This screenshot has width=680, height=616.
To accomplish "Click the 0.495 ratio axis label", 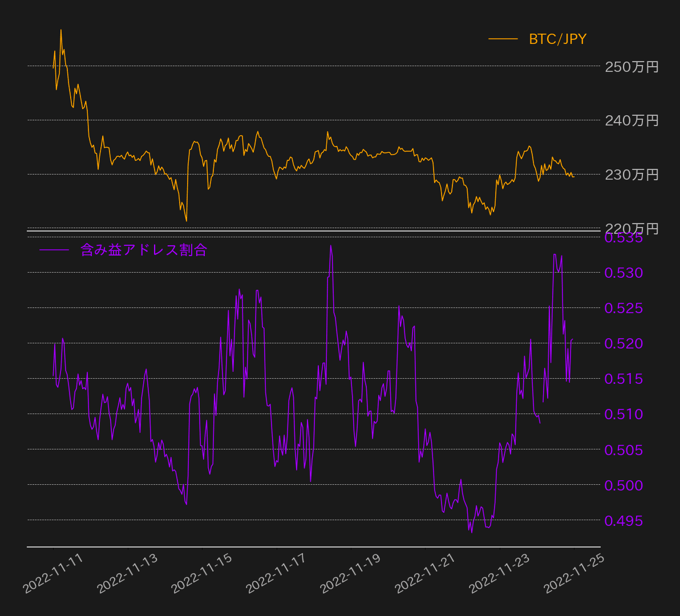I will 624,520.
